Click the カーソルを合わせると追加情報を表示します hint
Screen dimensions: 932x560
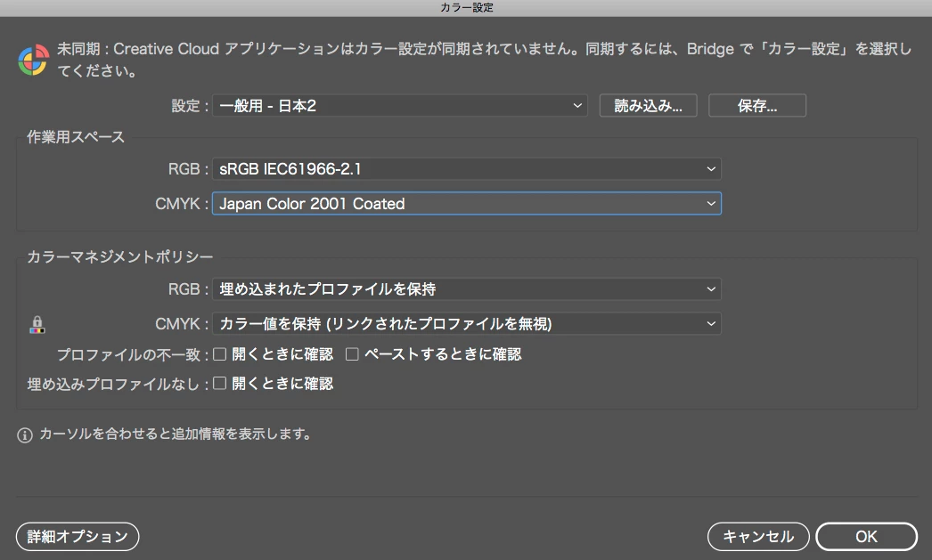click(x=176, y=434)
